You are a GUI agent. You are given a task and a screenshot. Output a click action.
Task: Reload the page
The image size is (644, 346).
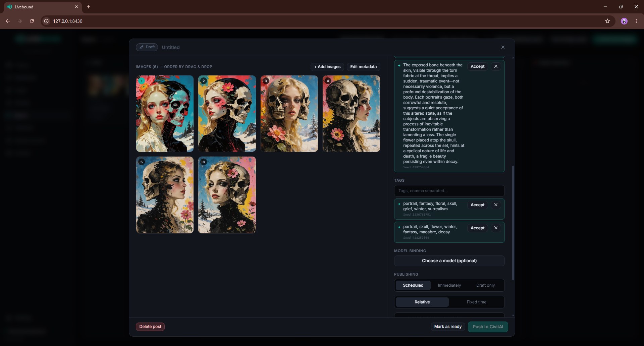[x=32, y=21]
